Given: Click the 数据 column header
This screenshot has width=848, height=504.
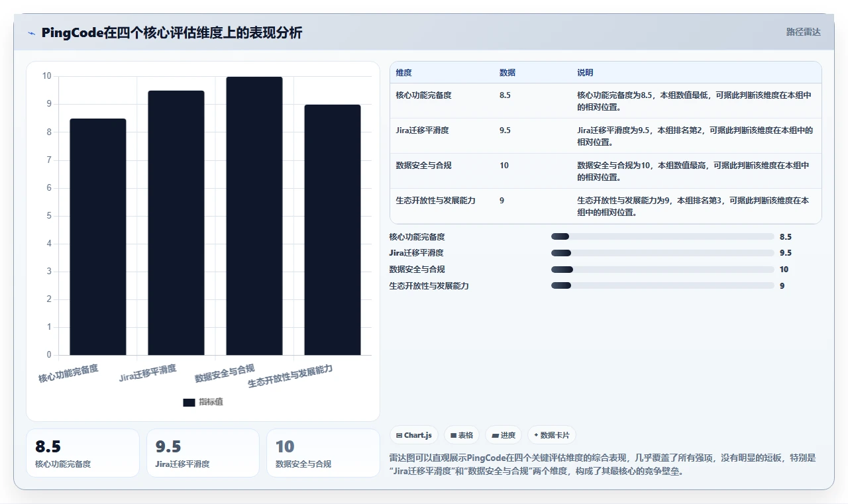Looking at the screenshot, I should click(x=507, y=72).
